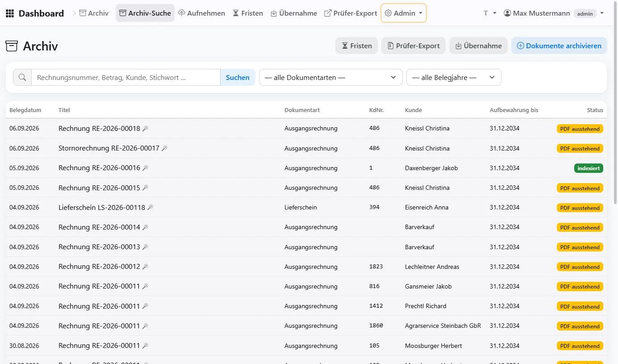This screenshot has height=364, width=618.
Task: Go to Archiv in the breadcrumb navigation
Action: [x=94, y=13]
